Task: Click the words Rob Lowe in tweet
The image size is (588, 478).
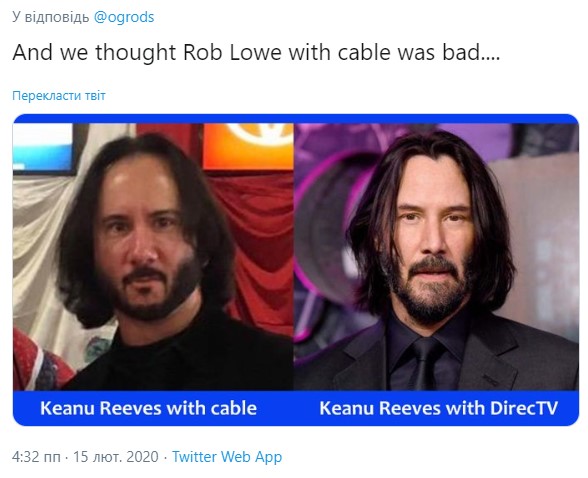Action: (x=232, y=52)
